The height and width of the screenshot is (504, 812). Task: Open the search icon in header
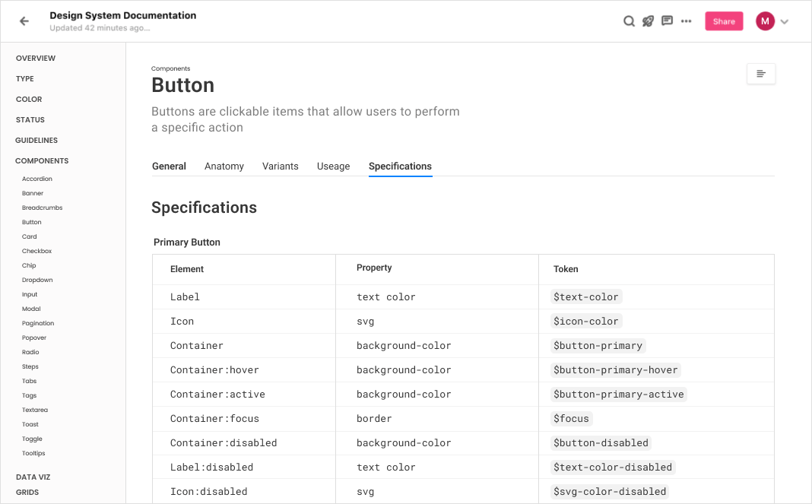[629, 21]
